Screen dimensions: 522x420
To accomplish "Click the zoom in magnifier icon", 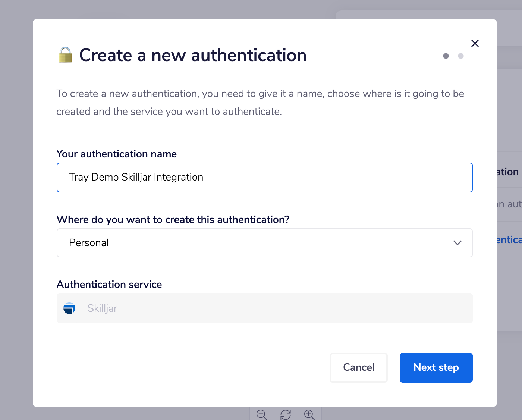I will tap(309, 414).
